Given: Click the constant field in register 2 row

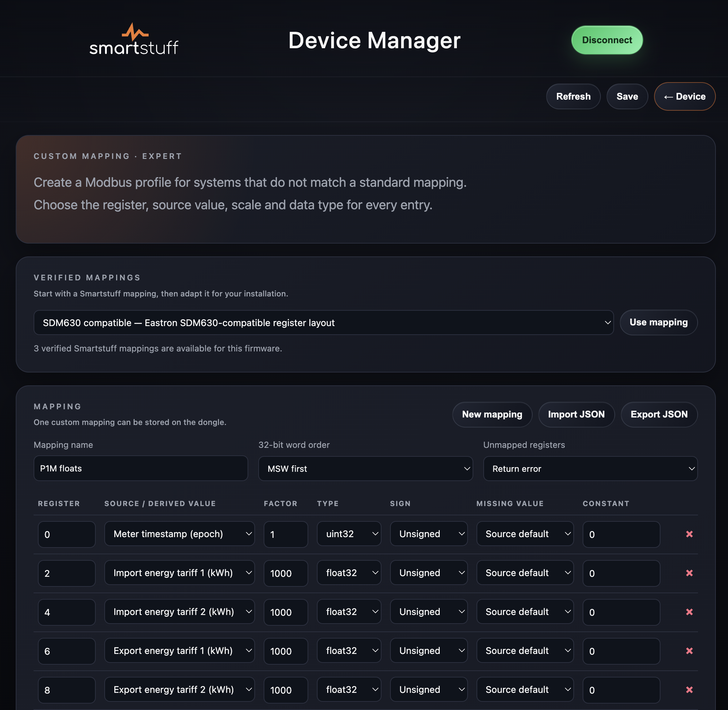Looking at the screenshot, I should click(x=621, y=573).
